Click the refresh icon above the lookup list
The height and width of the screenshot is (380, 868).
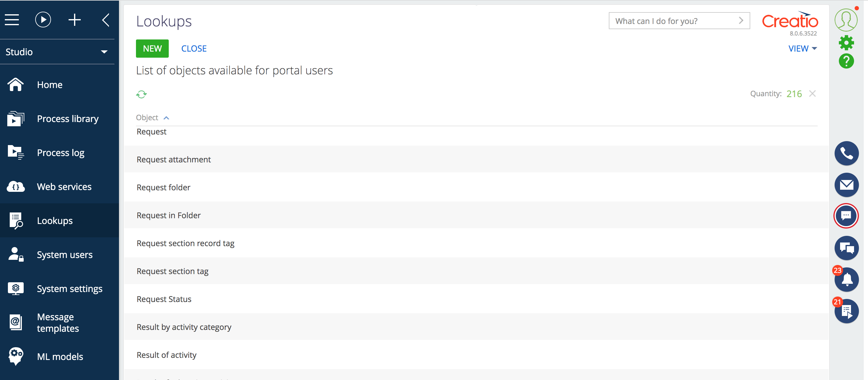(142, 94)
